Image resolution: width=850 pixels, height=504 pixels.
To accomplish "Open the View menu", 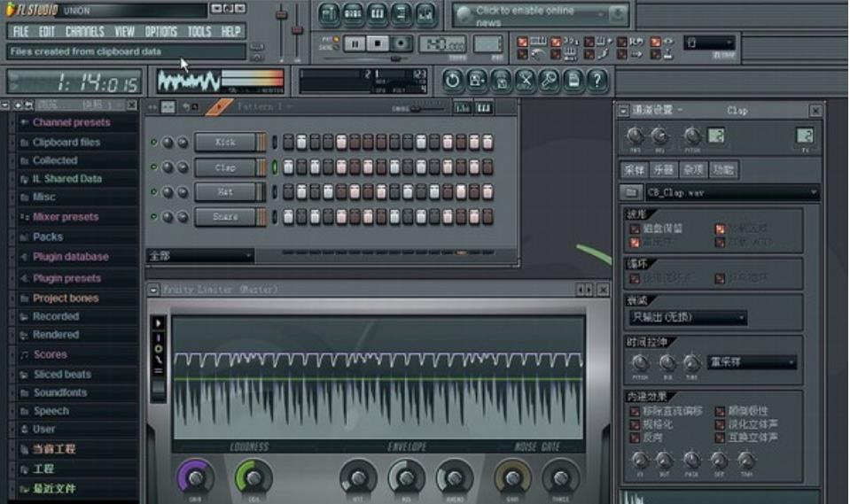I will pos(124,31).
